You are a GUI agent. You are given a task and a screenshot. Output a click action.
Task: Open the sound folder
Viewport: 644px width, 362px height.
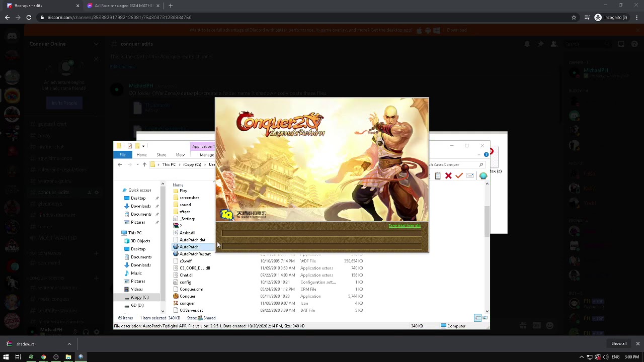(x=182, y=205)
